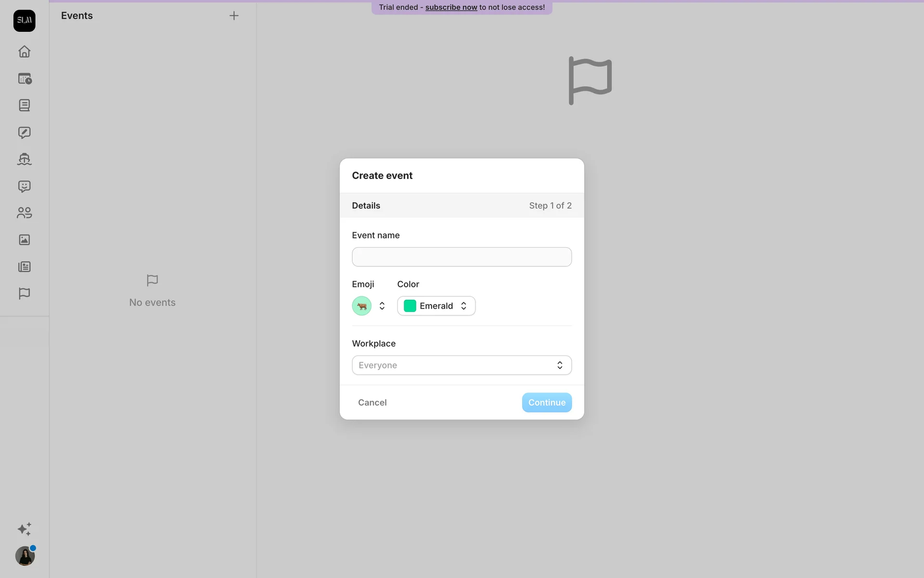
Task: Open the home icon in sidebar
Action: click(x=24, y=52)
